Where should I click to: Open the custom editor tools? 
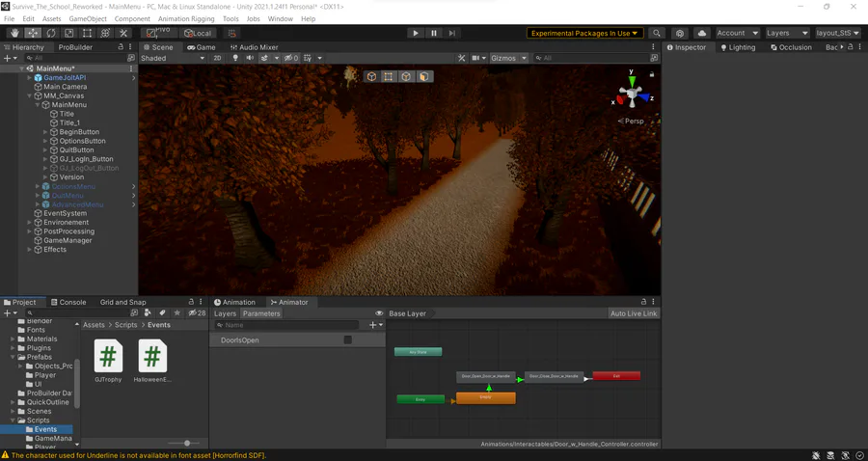point(123,33)
